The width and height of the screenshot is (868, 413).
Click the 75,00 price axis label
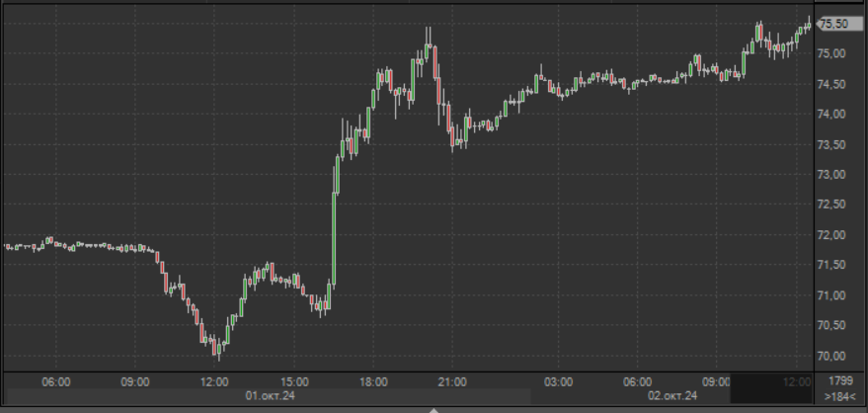pyautogui.click(x=833, y=54)
